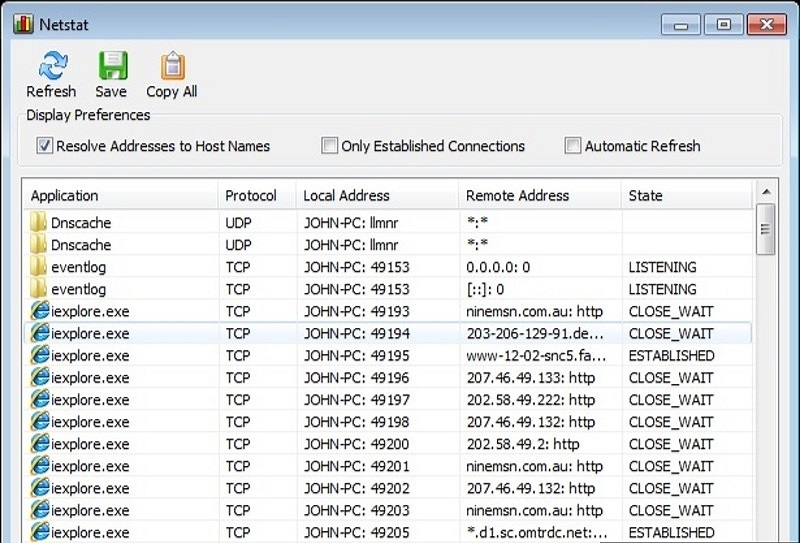Click local address JOHN-PC: 49202

pos(357,488)
